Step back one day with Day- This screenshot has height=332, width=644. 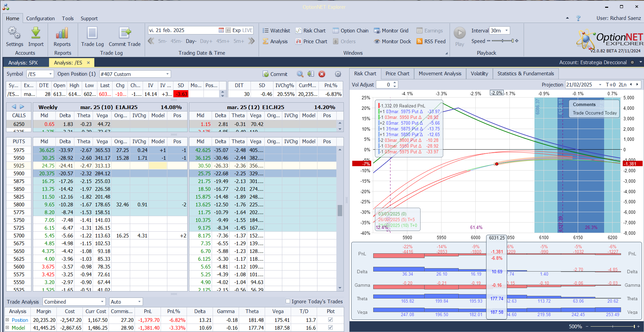coord(191,41)
